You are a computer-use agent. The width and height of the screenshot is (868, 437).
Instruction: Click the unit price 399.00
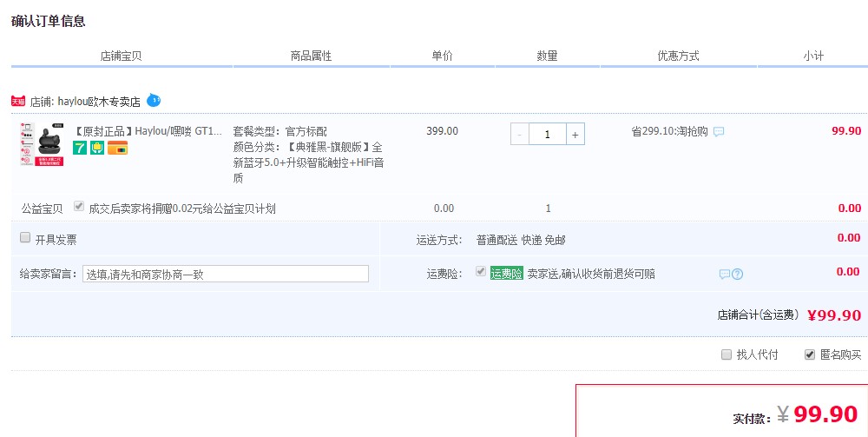(x=443, y=131)
